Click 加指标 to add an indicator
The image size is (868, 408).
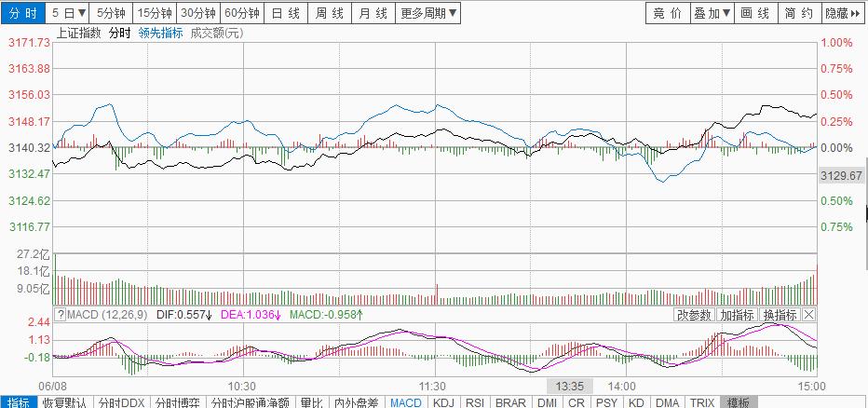[737, 315]
